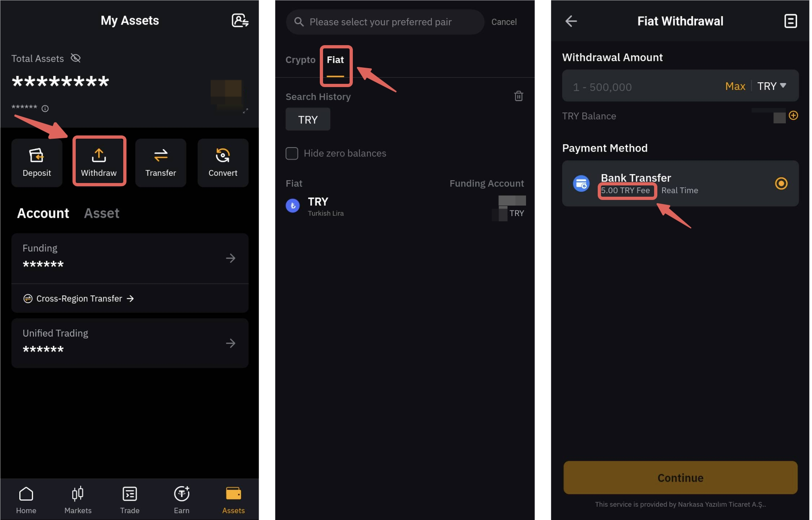Expand the Unified Trading account arrow
The width and height of the screenshot is (812, 520).
(230, 343)
